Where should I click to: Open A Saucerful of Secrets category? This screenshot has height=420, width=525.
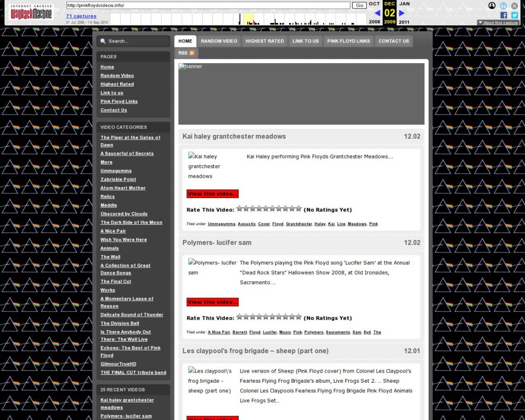(127, 153)
